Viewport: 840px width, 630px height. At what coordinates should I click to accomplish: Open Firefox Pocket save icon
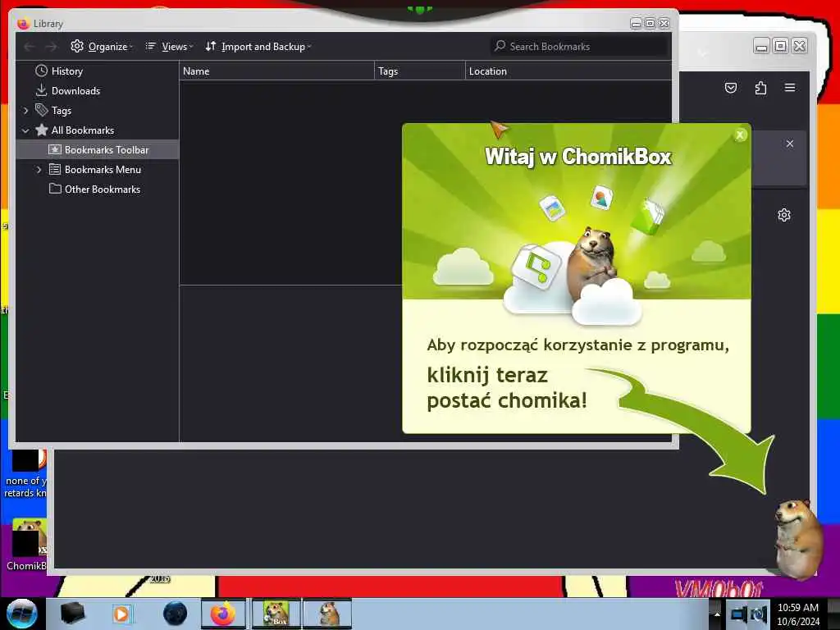point(731,88)
